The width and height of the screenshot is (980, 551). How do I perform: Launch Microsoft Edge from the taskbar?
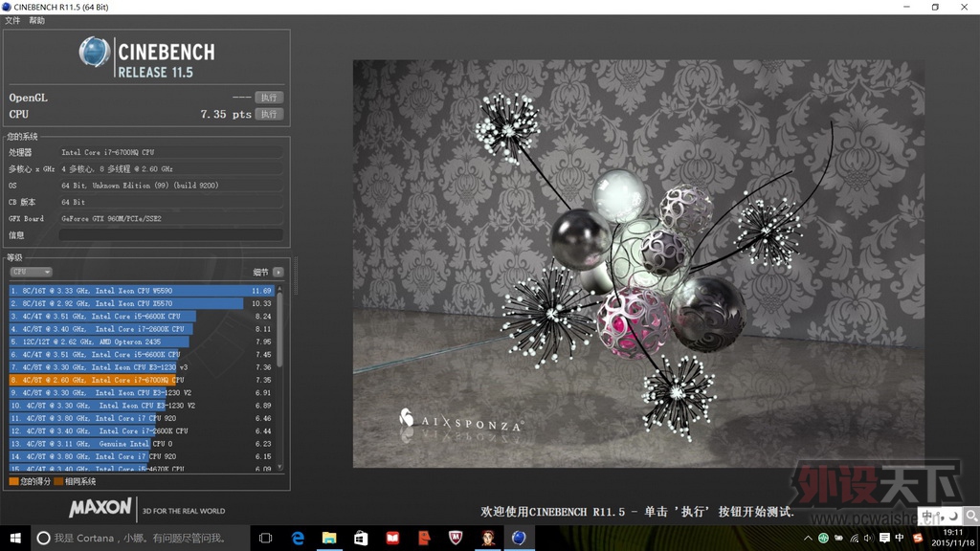[x=299, y=538]
